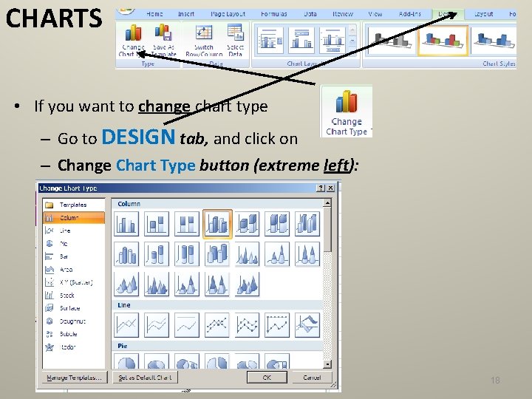Select the blue chart style thumbnail
The height and width of the screenshot is (399, 532).
tap(494, 41)
